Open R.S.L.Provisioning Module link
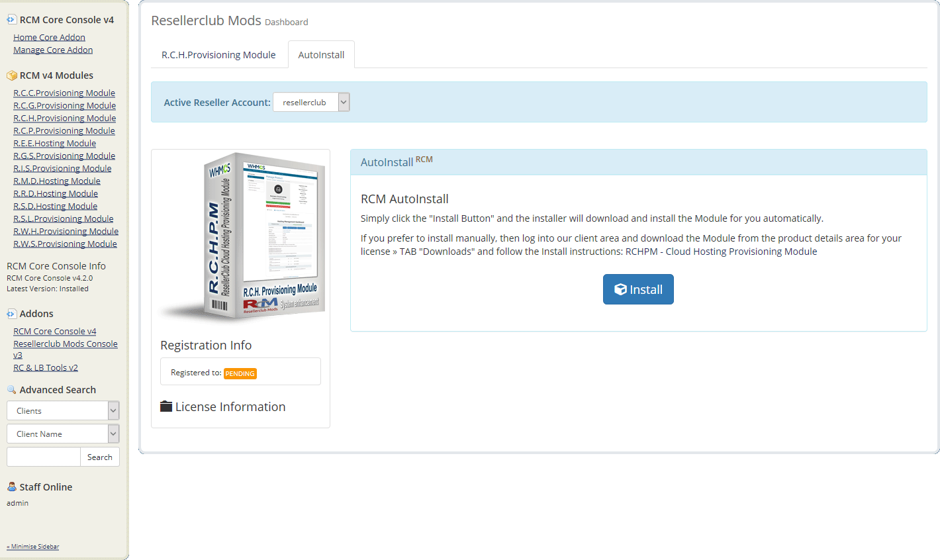Screen dimensions: 940x560 [x=63, y=218]
